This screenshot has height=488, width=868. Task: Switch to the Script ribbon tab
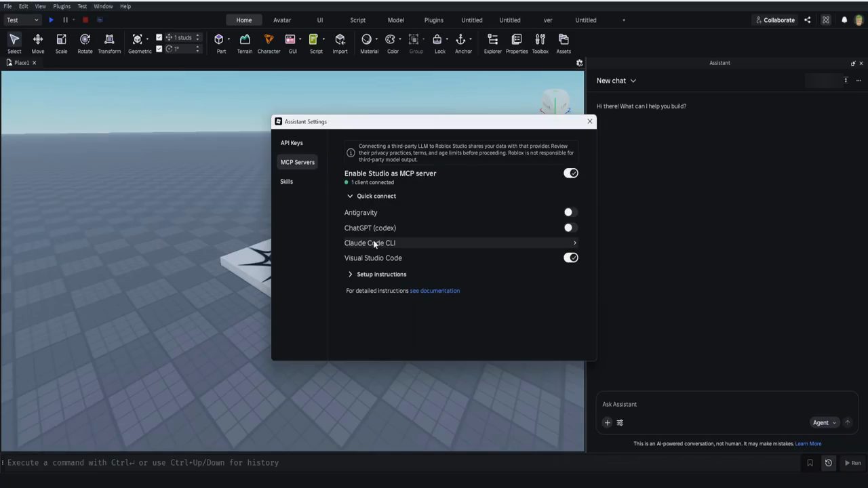point(358,20)
